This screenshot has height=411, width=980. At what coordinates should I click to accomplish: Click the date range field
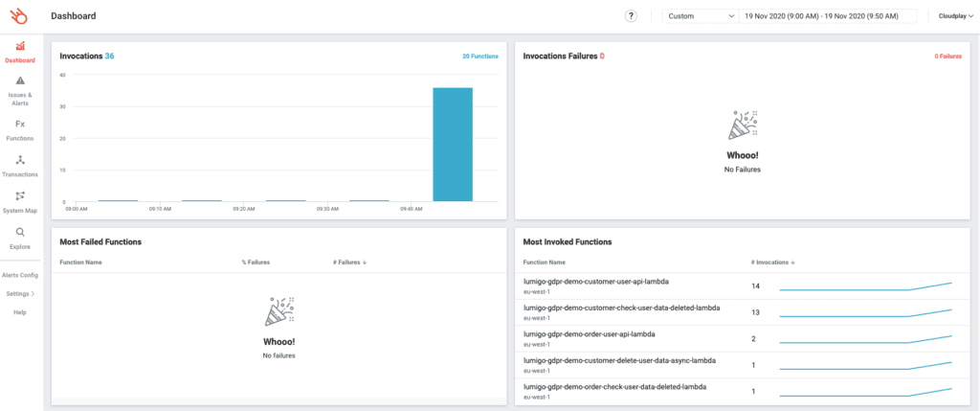click(x=828, y=16)
